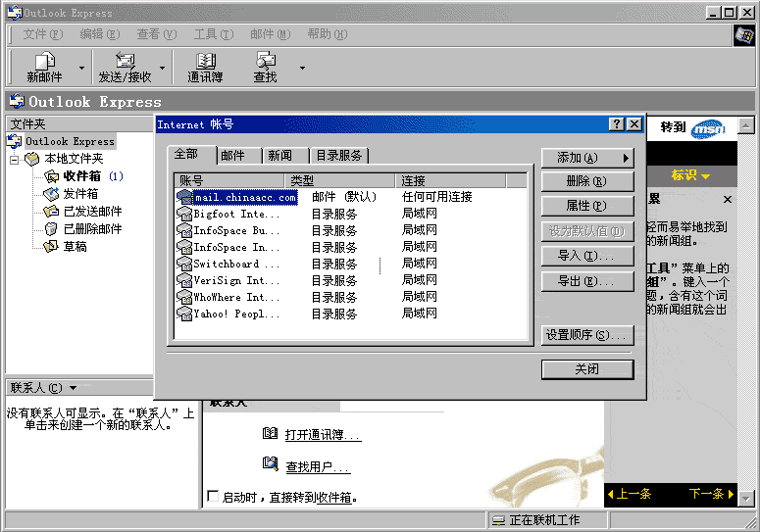This screenshot has height=532, width=760.
Task: Click the 添加(A) button with arrow
Action: tap(587, 158)
